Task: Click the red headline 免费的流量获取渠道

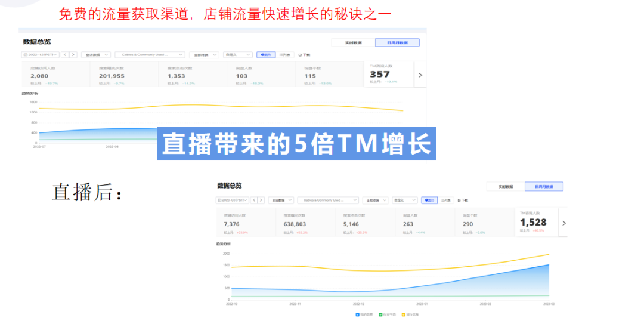Action: point(123,14)
